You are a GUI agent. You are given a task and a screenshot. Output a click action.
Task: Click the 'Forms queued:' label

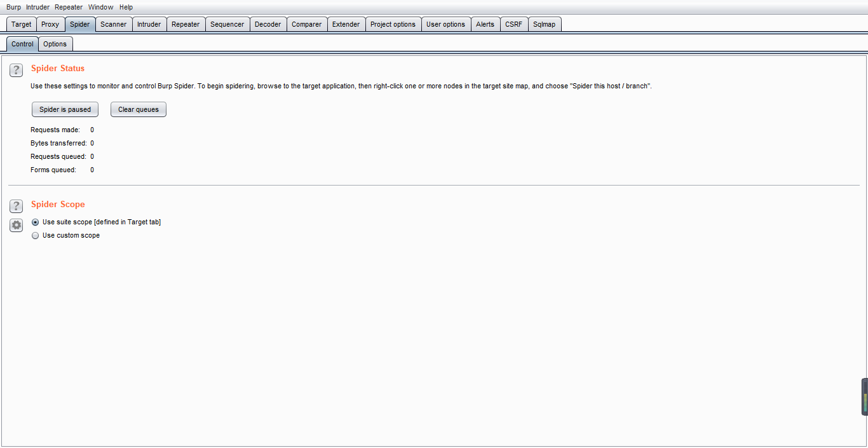53,170
